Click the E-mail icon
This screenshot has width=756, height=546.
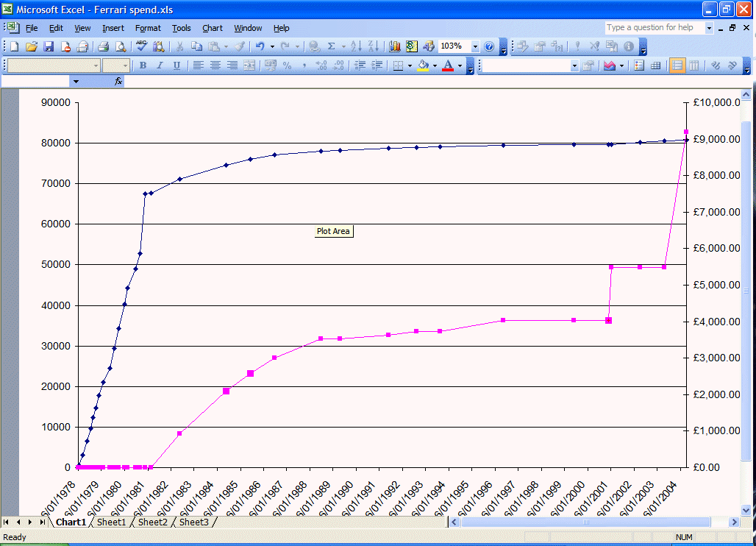pos(82,46)
